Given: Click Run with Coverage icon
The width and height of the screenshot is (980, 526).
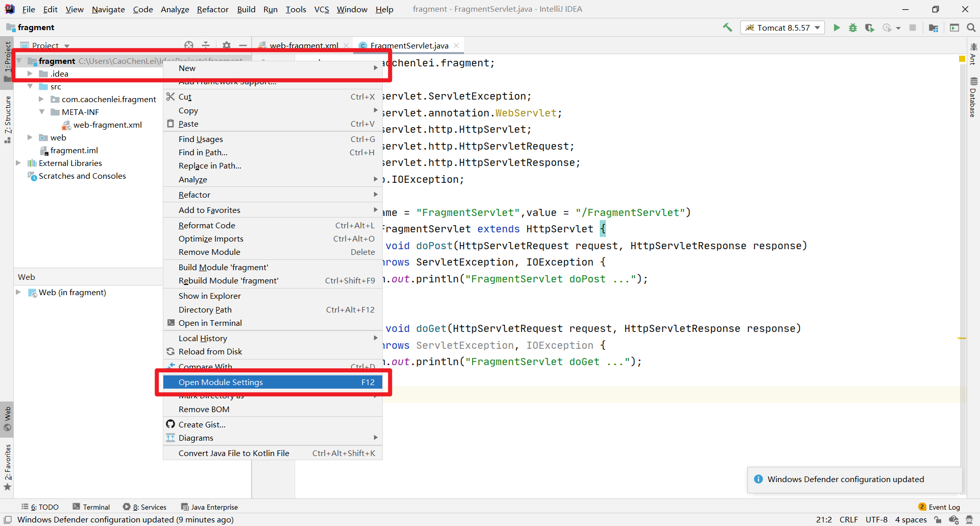Looking at the screenshot, I should tap(870, 28).
